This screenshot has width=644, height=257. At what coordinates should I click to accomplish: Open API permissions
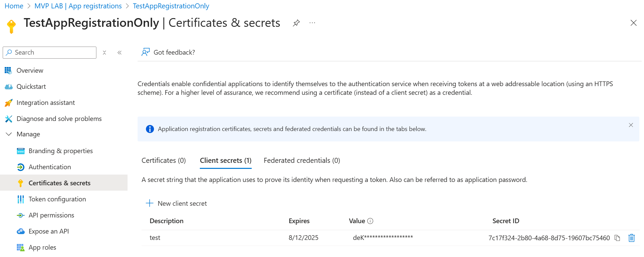(x=51, y=215)
